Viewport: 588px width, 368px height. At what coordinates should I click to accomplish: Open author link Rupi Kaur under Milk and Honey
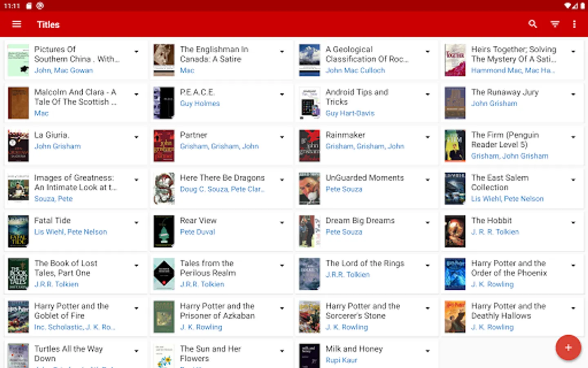(341, 360)
